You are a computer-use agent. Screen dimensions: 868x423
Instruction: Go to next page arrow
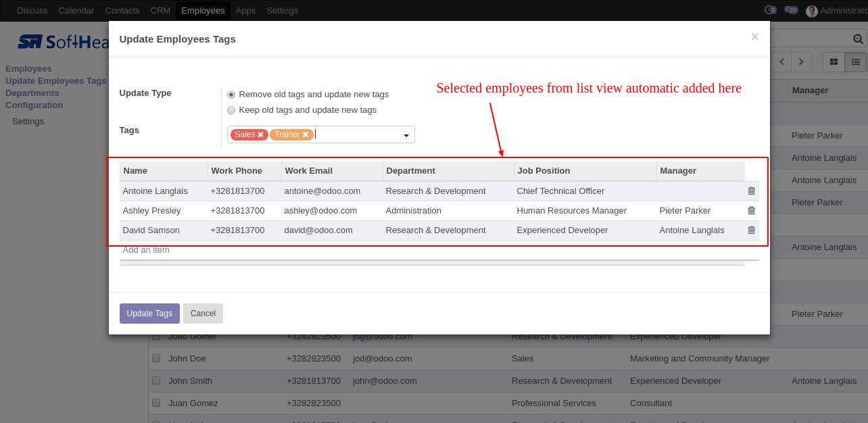click(802, 61)
